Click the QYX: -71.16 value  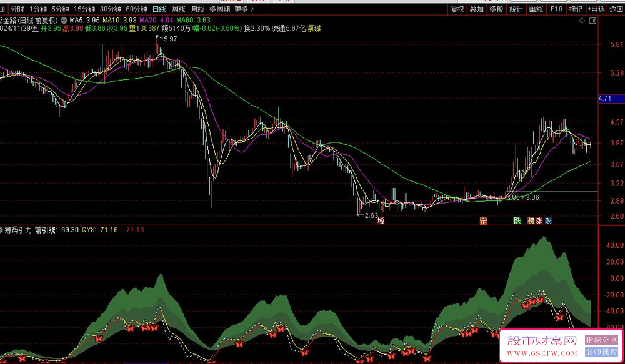(99, 230)
